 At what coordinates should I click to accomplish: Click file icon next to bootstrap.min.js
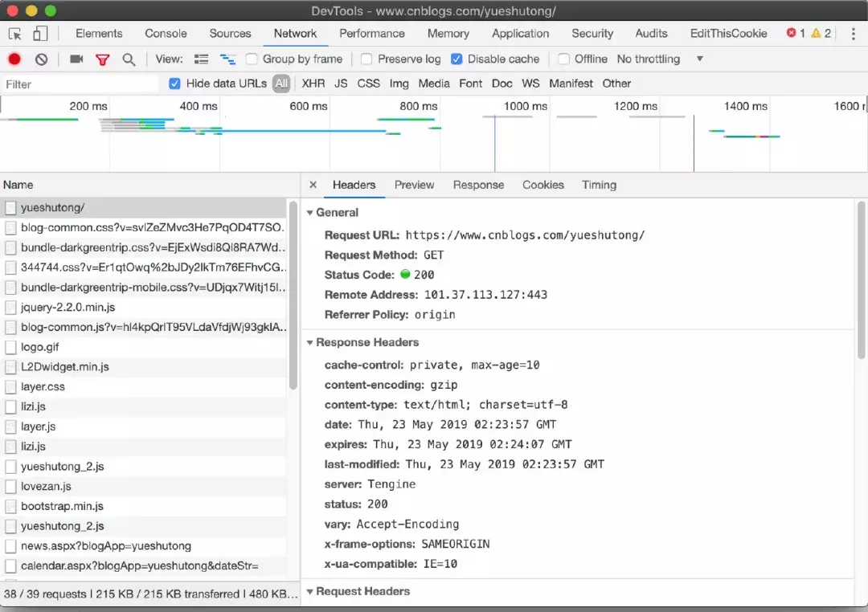pyautogui.click(x=10, y=506)
